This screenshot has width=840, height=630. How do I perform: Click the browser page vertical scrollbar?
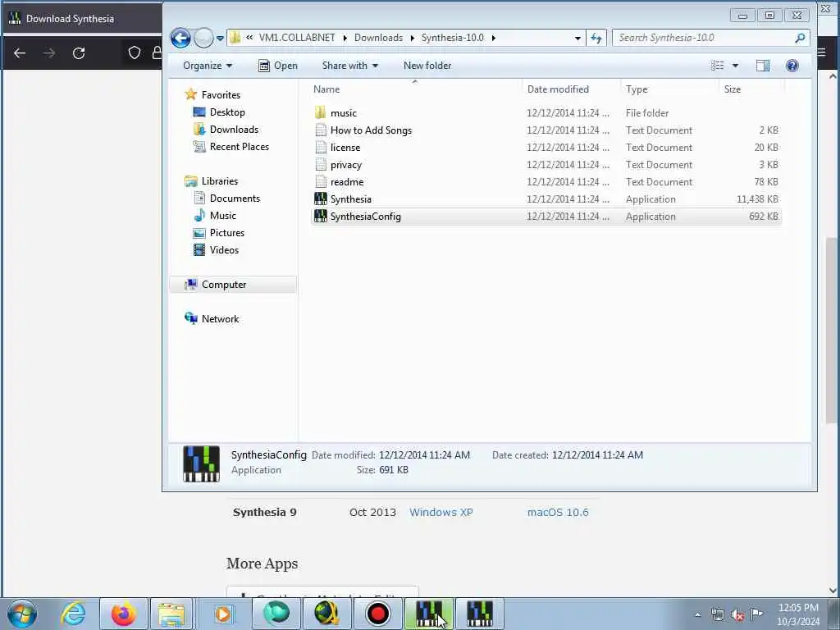coord(833,332)
